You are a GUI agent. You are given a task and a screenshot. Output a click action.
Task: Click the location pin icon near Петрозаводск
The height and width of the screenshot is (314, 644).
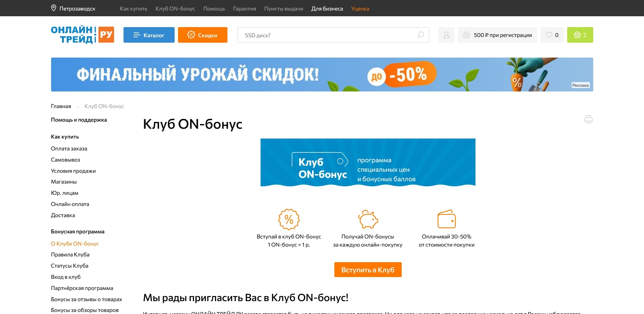(x=53, y=8)
